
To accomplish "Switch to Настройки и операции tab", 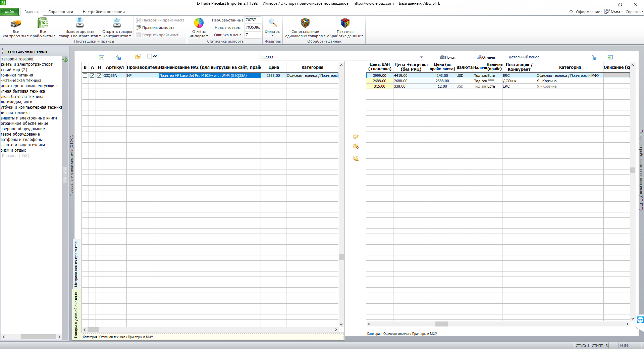I will [104, 12].
